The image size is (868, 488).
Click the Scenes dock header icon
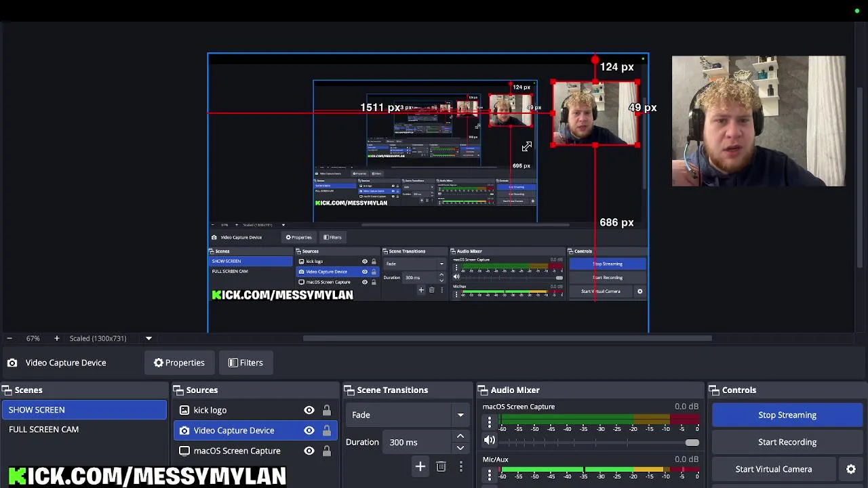7,390
